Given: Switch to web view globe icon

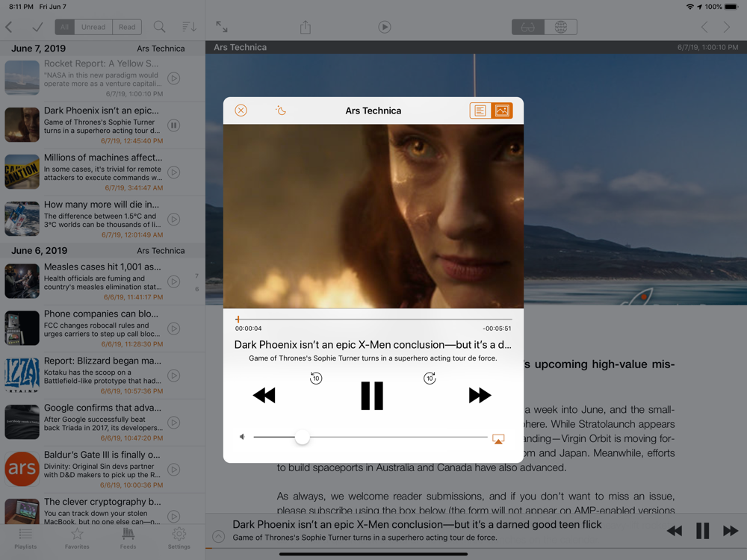Looking at the screenshot, I should pos(561,27).
